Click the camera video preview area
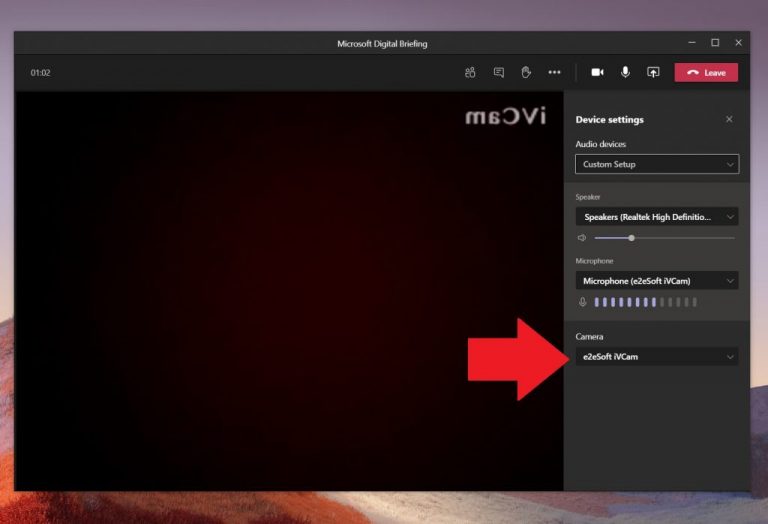 tap(289, 291)
